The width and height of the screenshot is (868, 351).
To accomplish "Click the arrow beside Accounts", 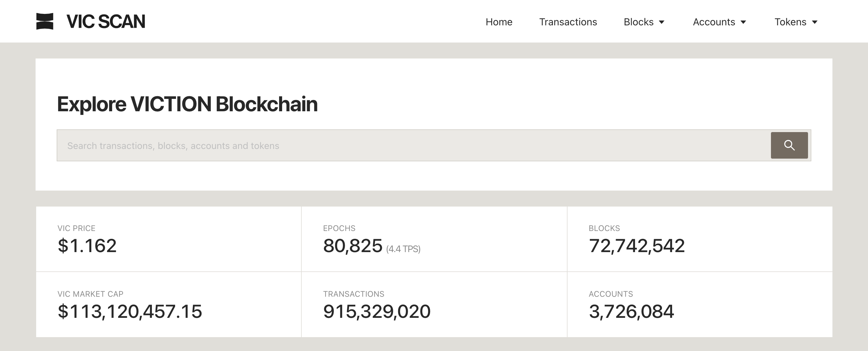I will pyautogui.click(x=743, y=22).
